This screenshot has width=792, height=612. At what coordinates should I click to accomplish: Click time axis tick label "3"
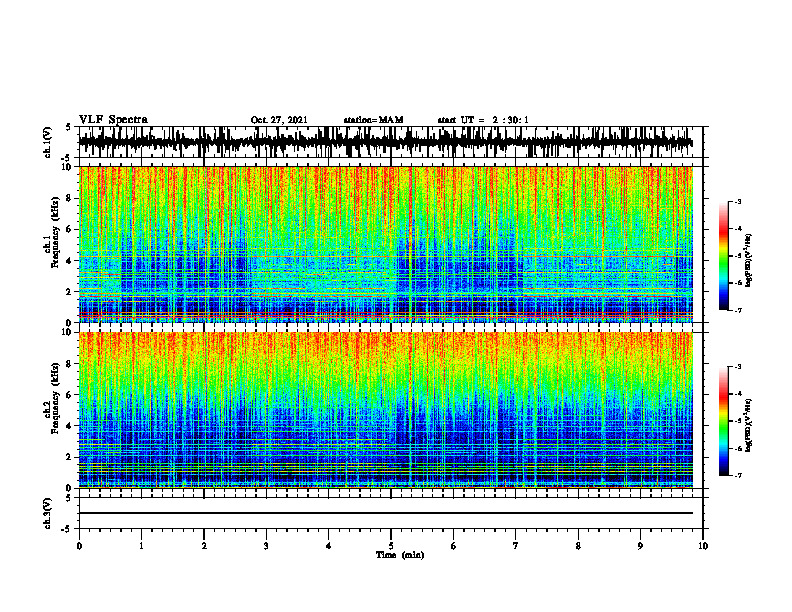[x=266, y=546]
